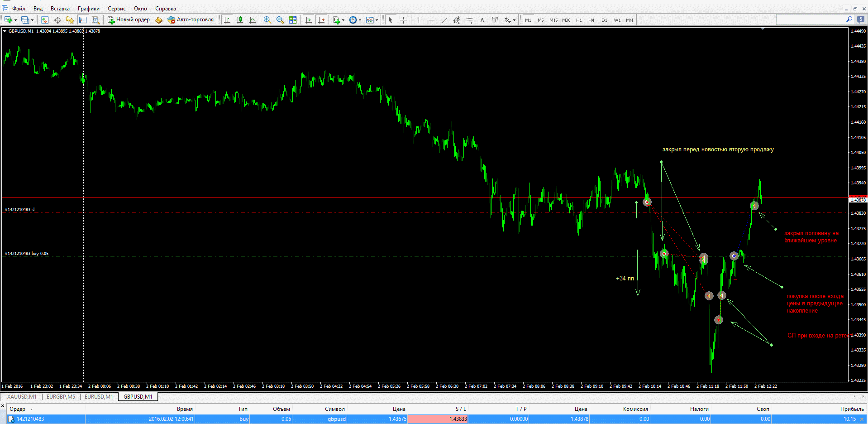Select the horizontal line tool

[431, 20]
